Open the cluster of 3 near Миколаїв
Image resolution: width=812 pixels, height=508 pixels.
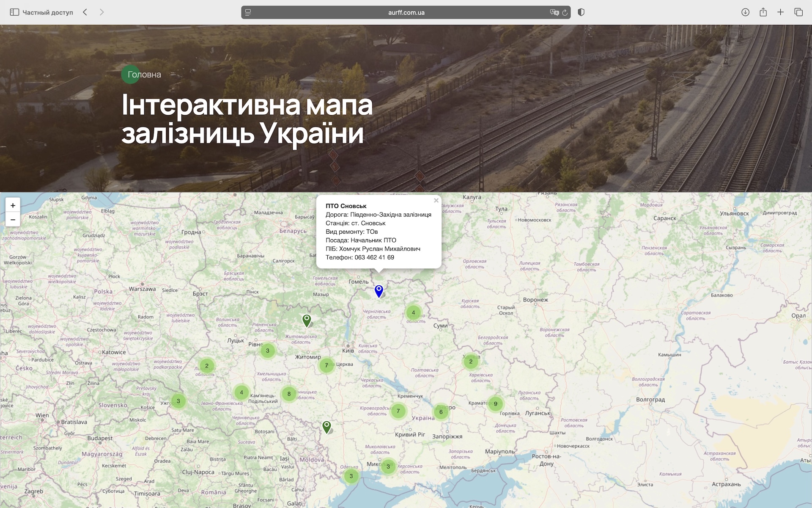[388, 467]
